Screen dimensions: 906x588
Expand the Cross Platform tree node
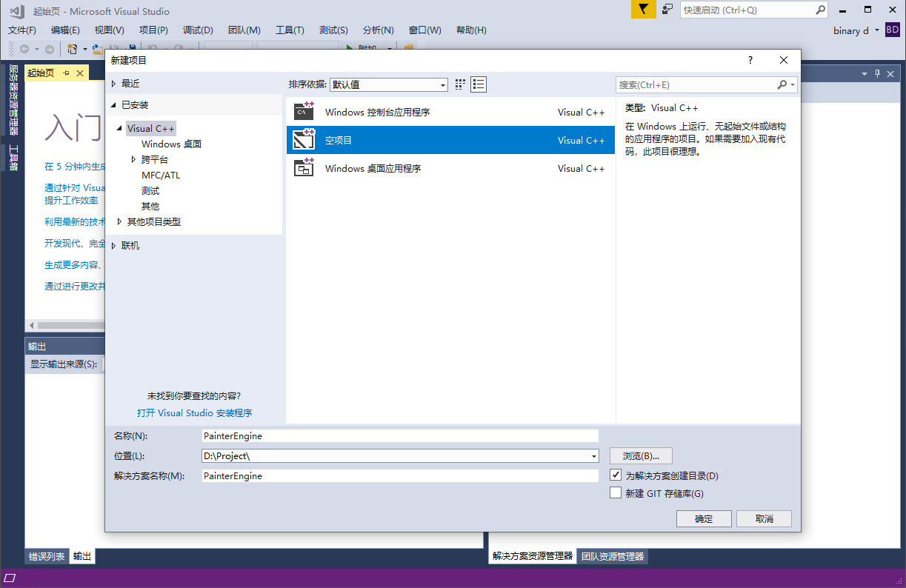click(134, 159)
